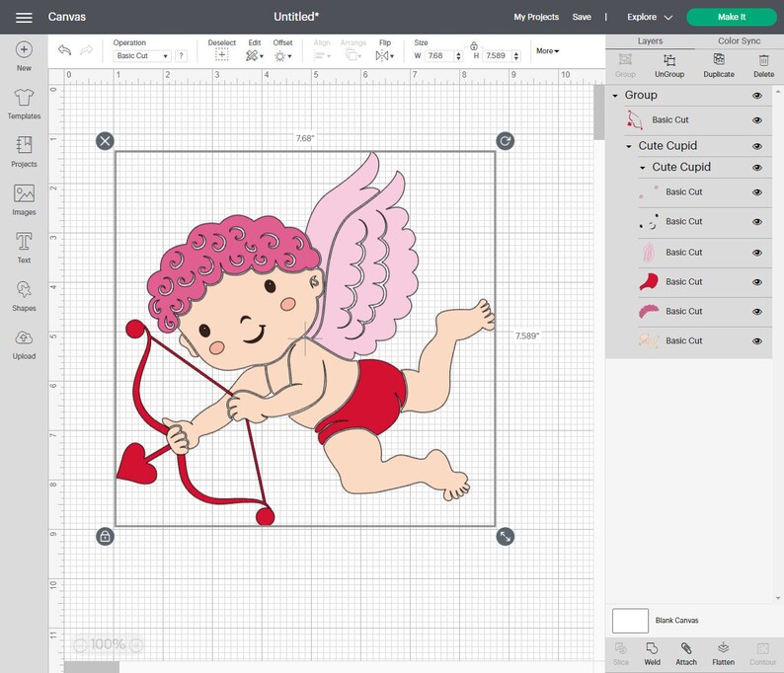Image resolution: width=784 pixels, height=673 pixels.
Task: Click the red shorts layer thumbnail
Action: (x=649, y=282)
